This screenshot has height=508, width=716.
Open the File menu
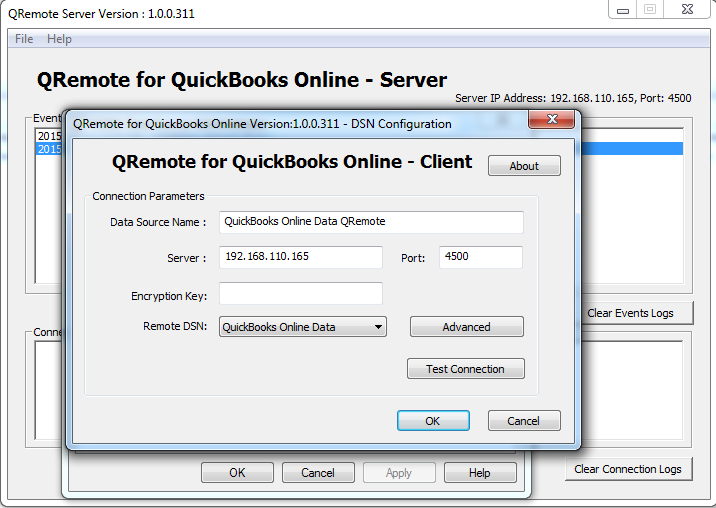[x=24, y=39]
